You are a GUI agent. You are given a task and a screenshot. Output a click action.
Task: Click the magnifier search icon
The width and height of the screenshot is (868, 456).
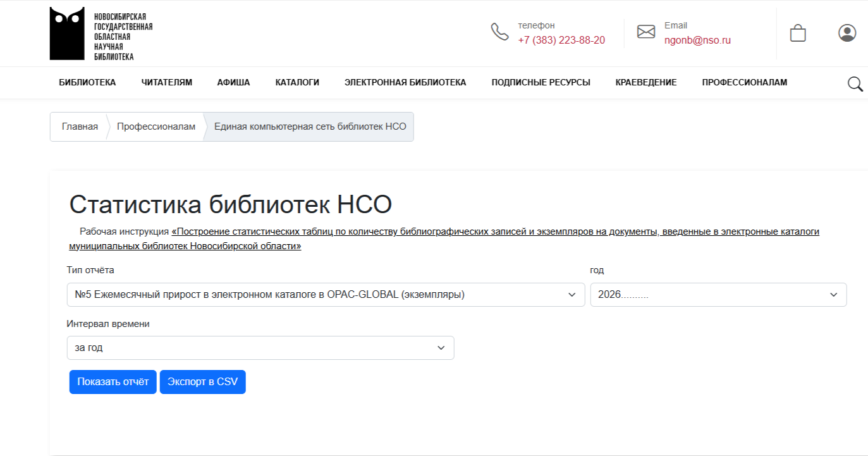tap(855, 83)
